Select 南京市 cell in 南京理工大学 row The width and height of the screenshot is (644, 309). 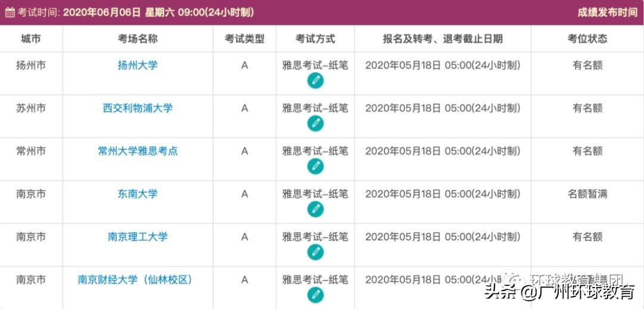(x=31, y=237)
